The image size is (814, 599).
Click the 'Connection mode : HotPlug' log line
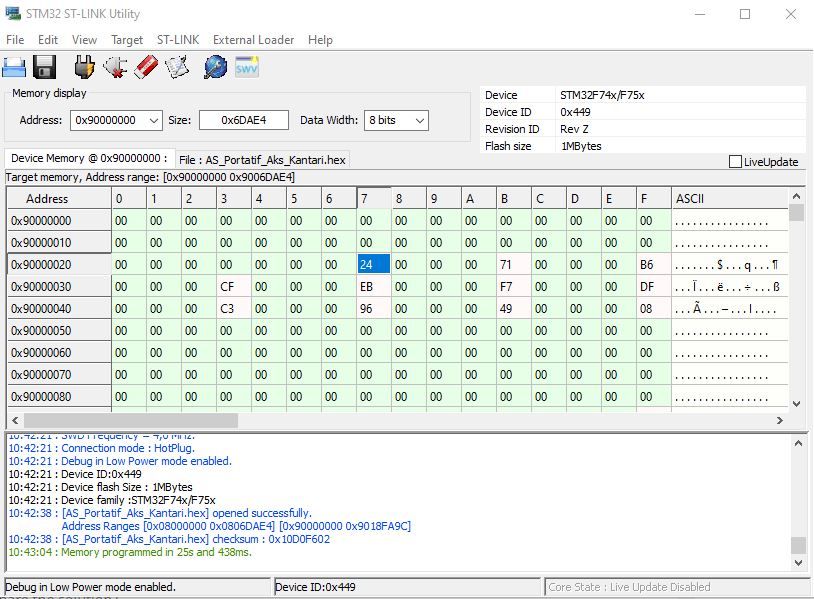[x=102, y=448]
